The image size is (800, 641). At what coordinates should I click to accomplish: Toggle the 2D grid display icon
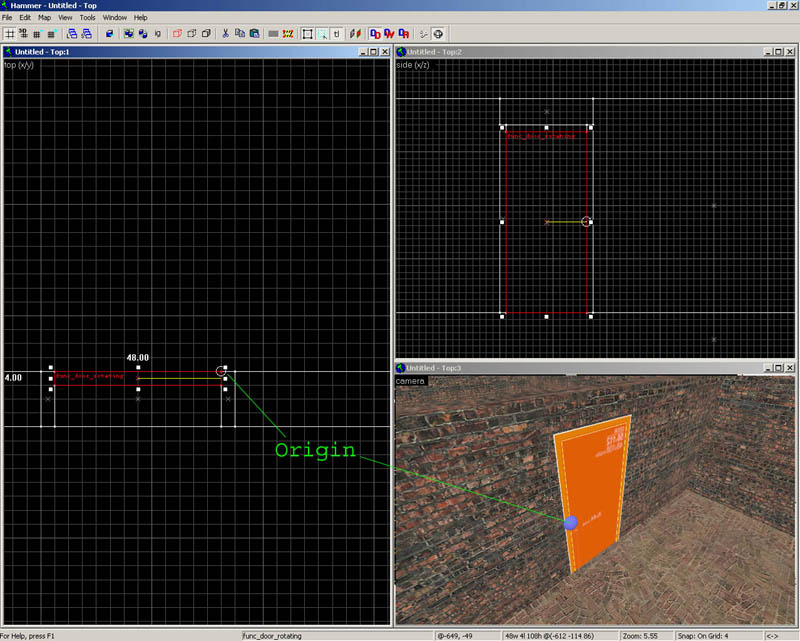click(x=10, y=33)
